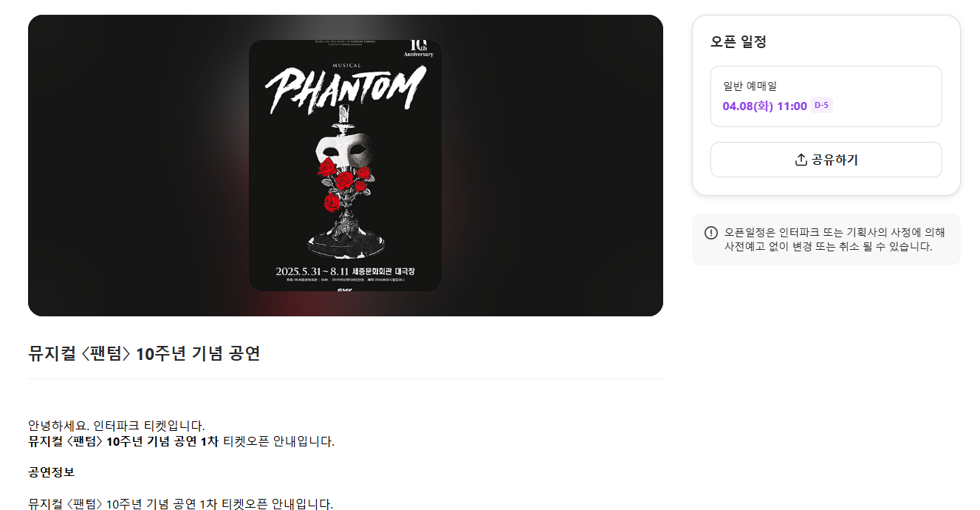Click the 10th Anniversary logo on poster
980x510 pixels.
[419, 48]
